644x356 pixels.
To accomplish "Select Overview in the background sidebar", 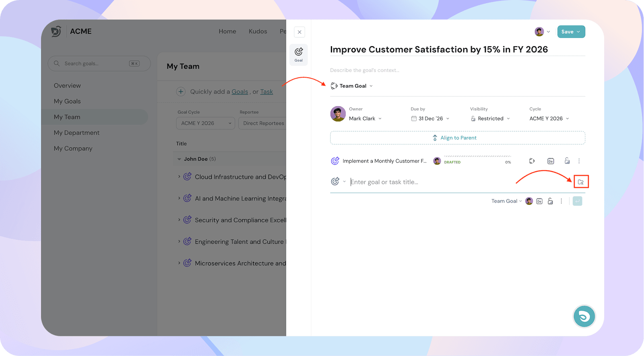I will [67, 86].
